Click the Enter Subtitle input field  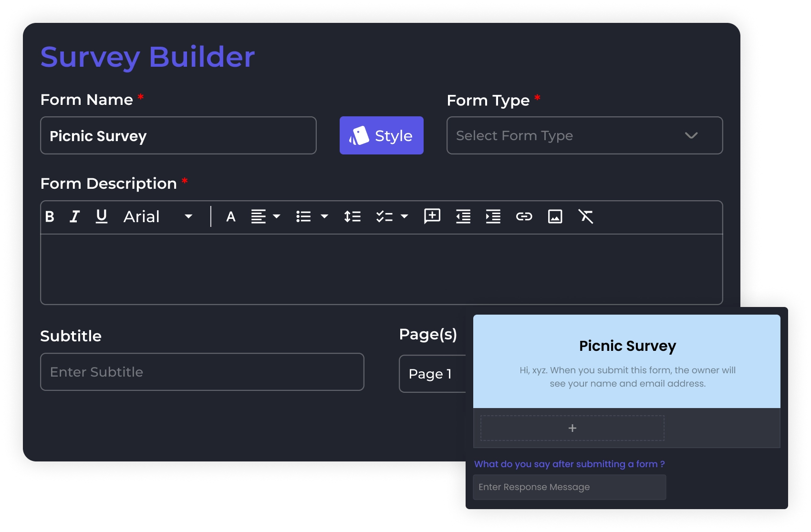(x=202, y=372)
